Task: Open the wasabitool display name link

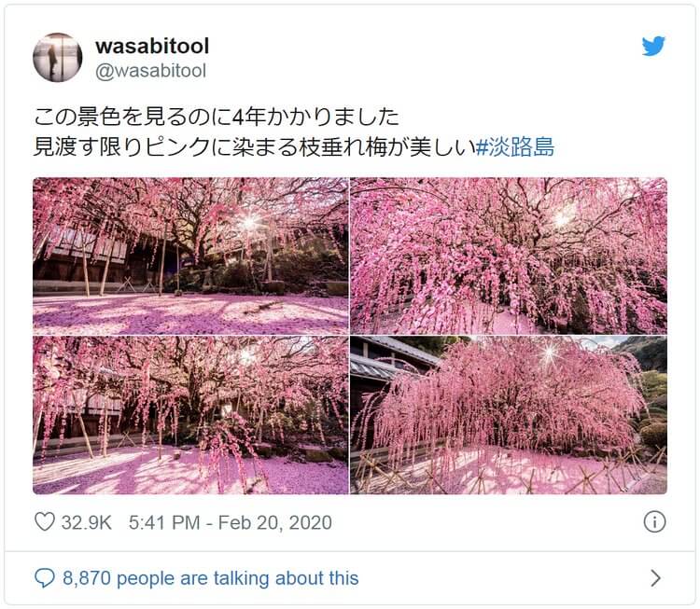Action: tap(152, 46)
